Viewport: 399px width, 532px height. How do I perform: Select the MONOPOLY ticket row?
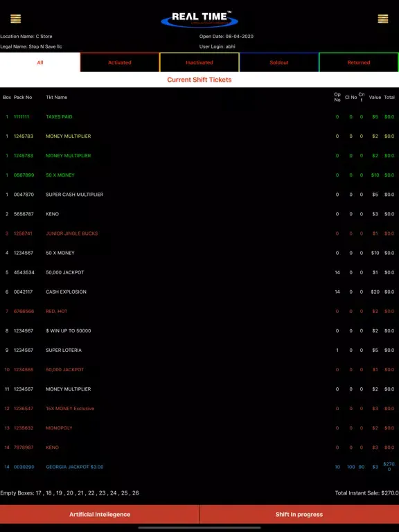(199, 428)
